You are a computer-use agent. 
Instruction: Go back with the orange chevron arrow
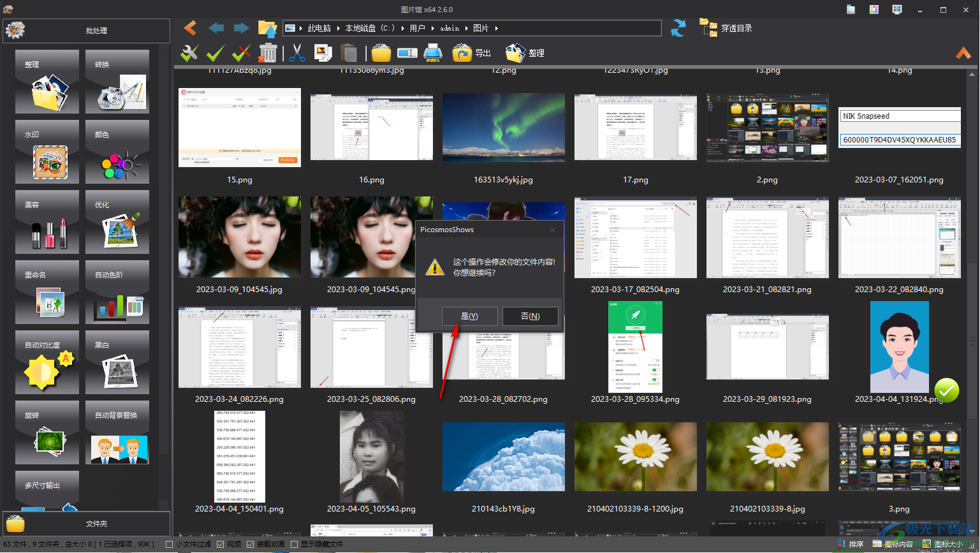190,28
